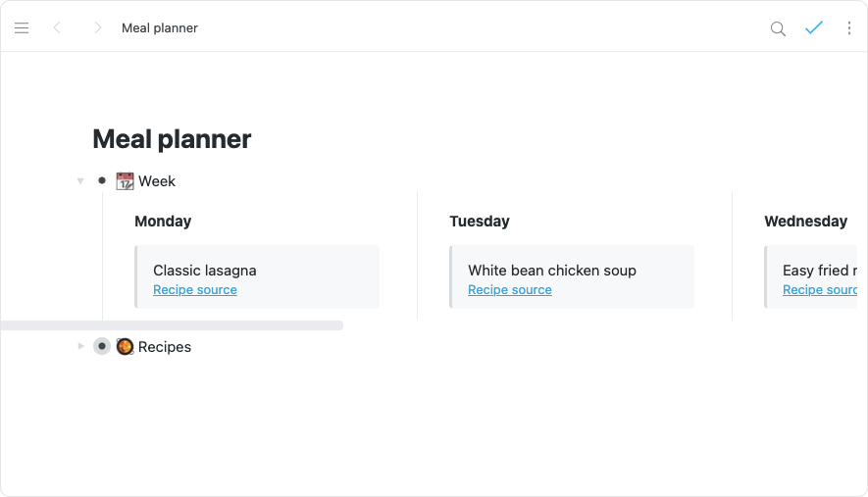
Task: Open the hamburger sidebar menu
Action: [22, 28]
